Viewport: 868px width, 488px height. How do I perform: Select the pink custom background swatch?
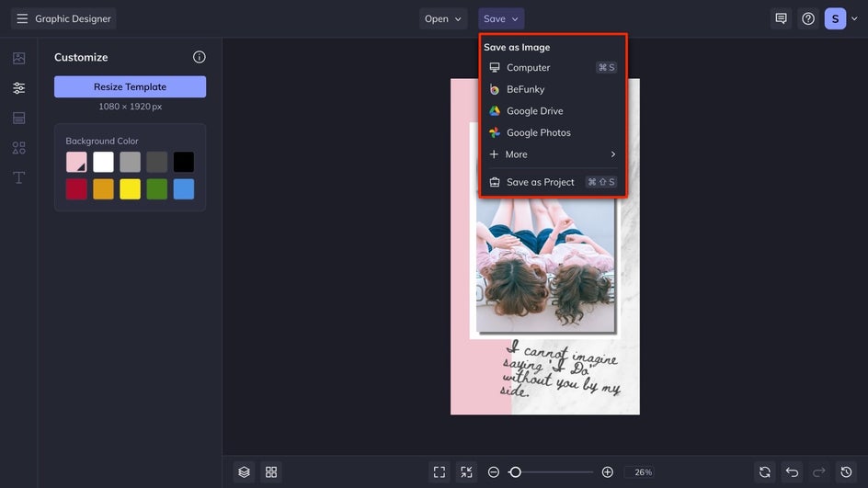[76, 162]
